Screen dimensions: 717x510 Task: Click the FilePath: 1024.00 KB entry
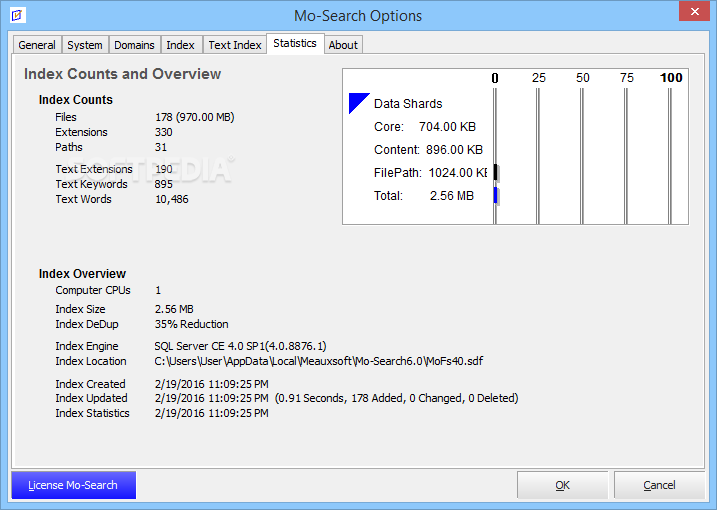pos(430,172)
